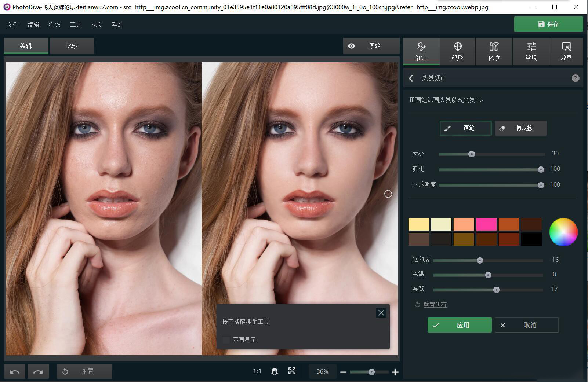Open the 文件 menu

point(12,24)
